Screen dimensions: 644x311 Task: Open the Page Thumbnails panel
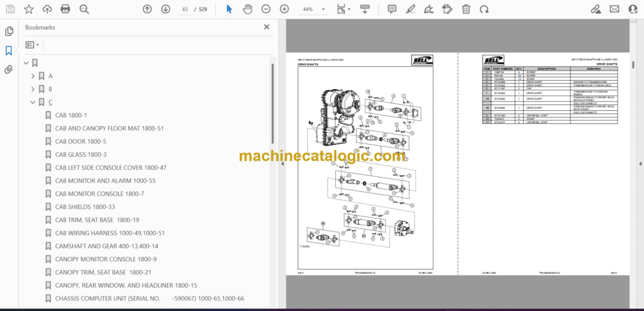pyautogui.click(x=9, y=31)
